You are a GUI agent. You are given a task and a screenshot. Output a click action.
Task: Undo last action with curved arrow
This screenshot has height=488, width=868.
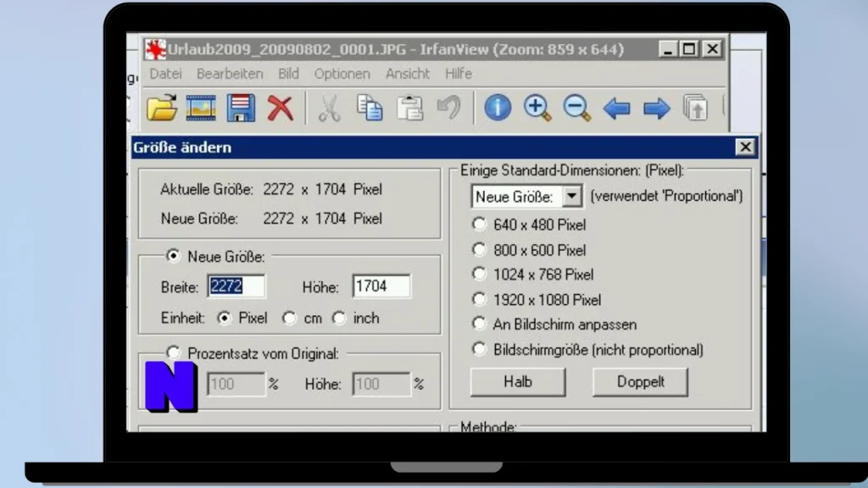pos(448,108)
